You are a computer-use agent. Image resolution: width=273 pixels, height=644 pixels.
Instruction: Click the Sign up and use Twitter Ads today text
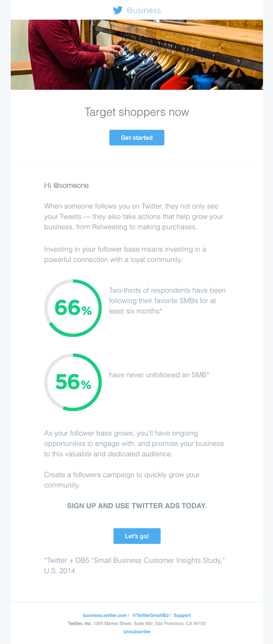click(x=137, y=506)
